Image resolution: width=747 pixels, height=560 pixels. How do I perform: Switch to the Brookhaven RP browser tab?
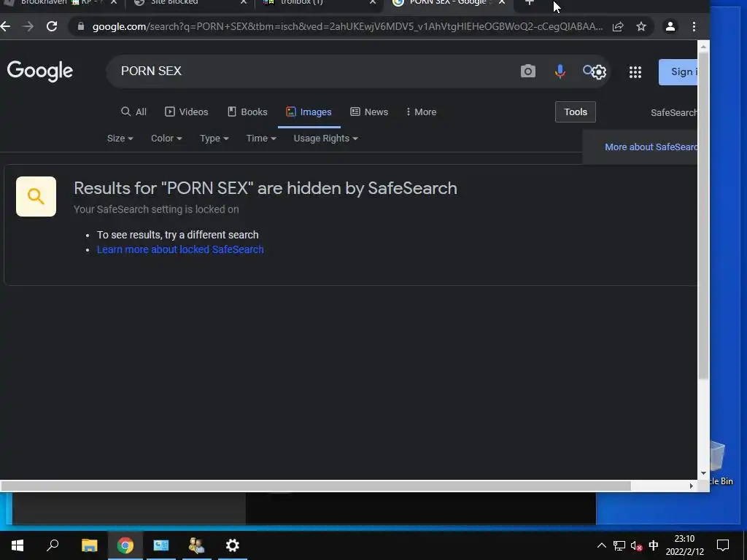coord(62,3)
